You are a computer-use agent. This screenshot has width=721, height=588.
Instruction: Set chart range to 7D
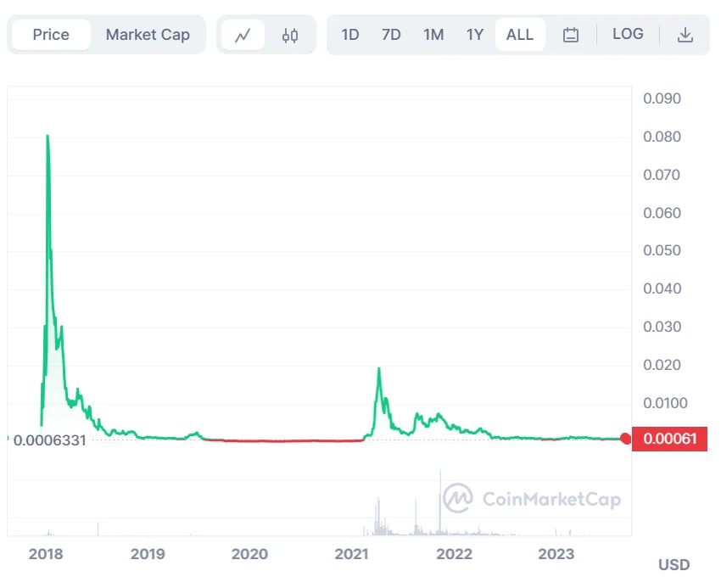pyautogui.click(x=391, y=35)
